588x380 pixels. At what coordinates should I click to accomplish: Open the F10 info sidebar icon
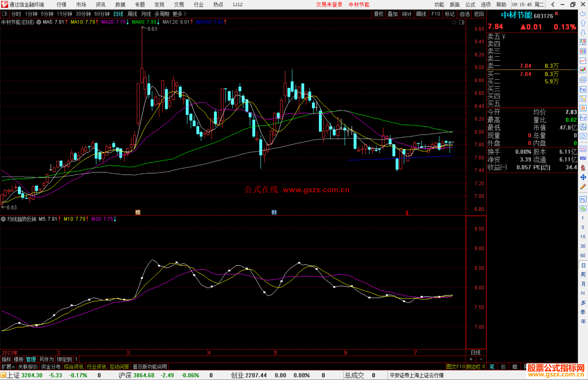583,89
